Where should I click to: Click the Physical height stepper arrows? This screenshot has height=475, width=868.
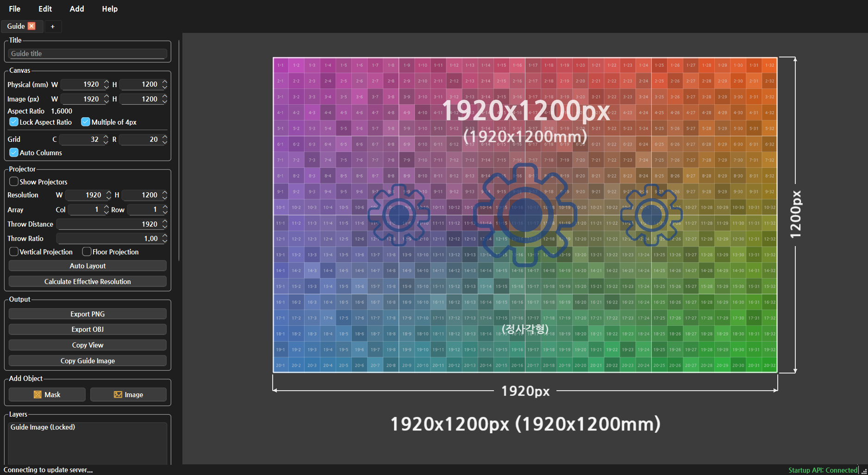click(164, 84)
